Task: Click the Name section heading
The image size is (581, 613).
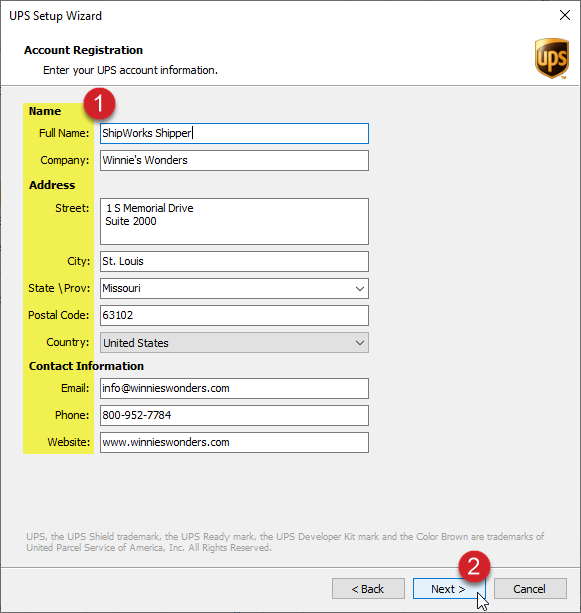Action: click(x=45, y=111)
